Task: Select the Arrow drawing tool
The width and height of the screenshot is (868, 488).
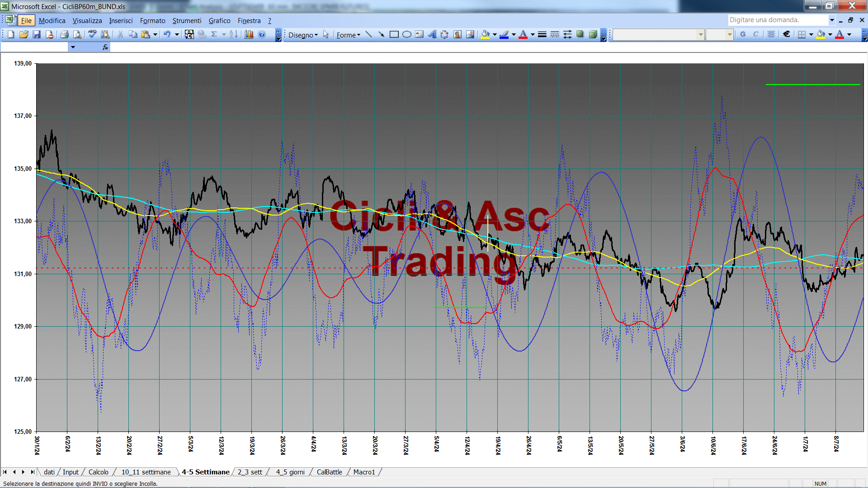Action: pos(381,35)
